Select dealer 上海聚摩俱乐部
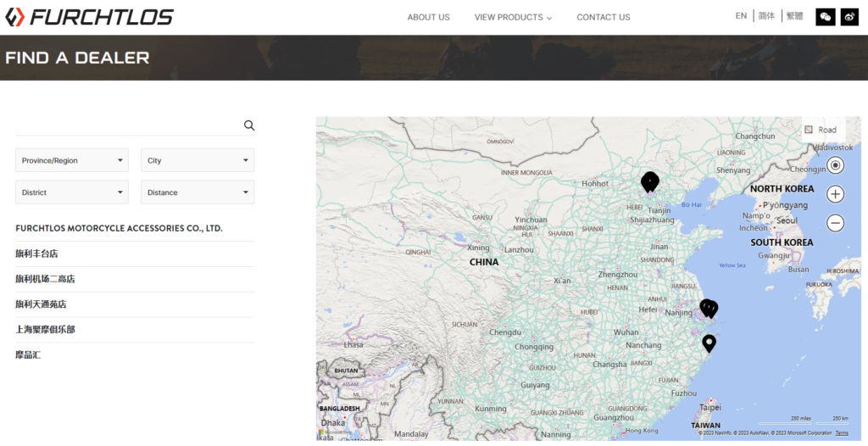Image resolution: width=868 pixels, height=446 pixels. 45,330
